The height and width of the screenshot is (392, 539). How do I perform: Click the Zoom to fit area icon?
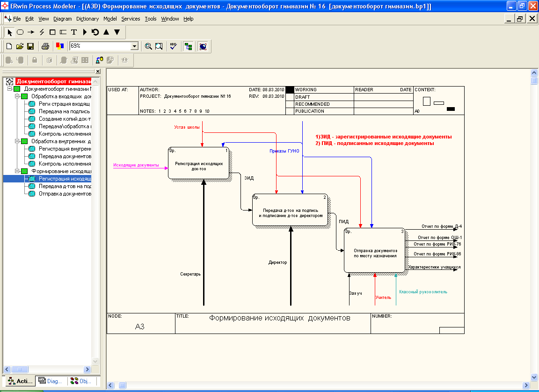[159, 46]
